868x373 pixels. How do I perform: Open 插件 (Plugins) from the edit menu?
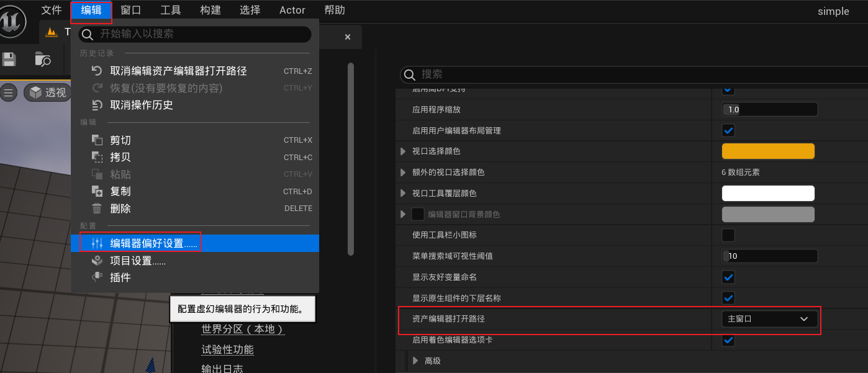(120, 277)
